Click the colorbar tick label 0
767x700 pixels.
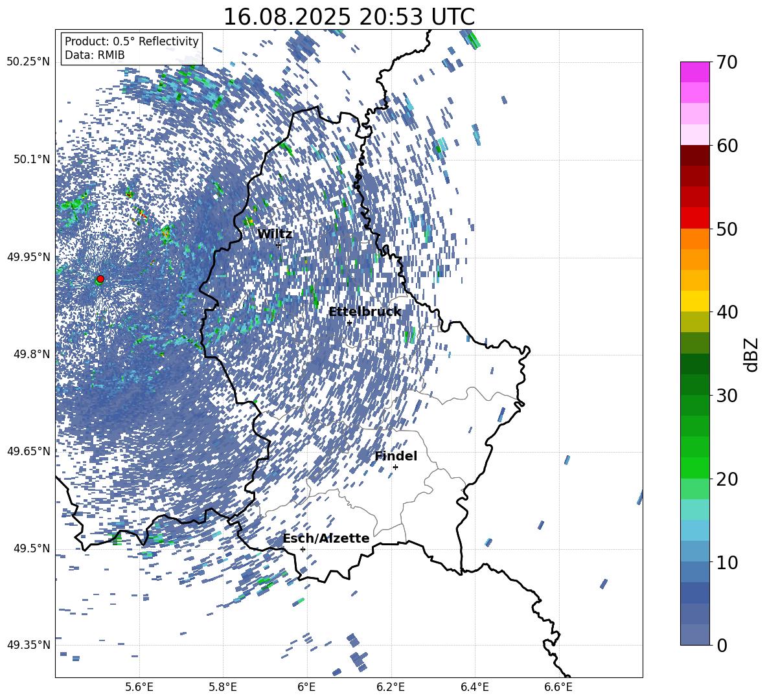pyautogui.click(x=722, y=646)
